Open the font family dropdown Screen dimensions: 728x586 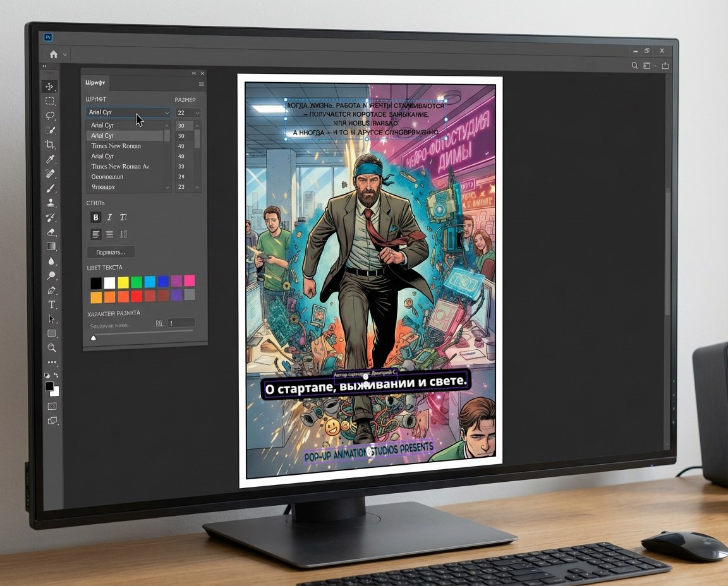point(128,113)
